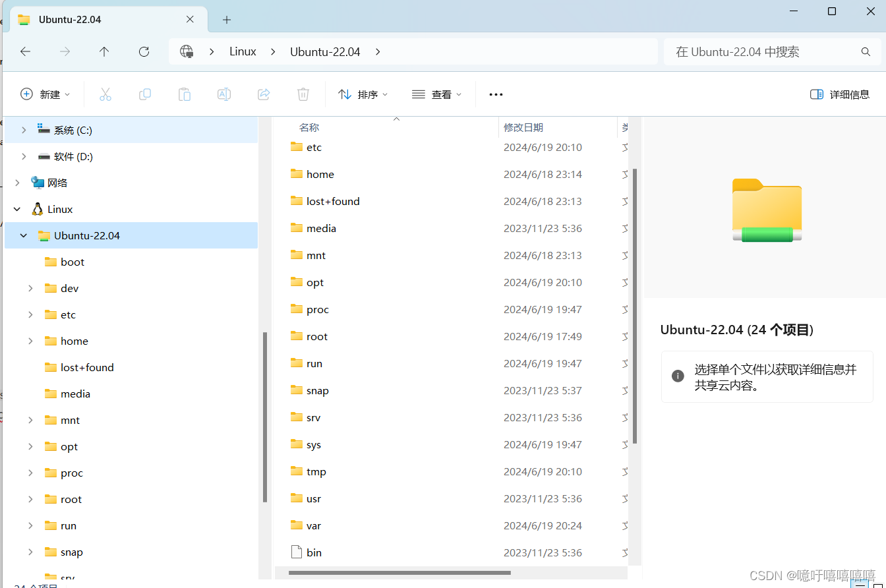Click the large folder preview image
Screen dimensions: 886x588
pyautogui.click(x=767, y=210)
